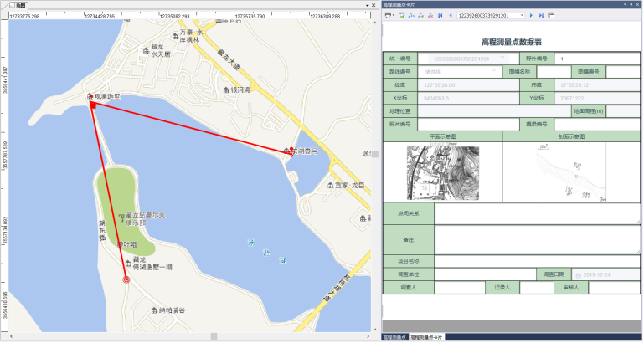
Task: Click the 图幅编号 input field
Action: click(x=622, y=71)
